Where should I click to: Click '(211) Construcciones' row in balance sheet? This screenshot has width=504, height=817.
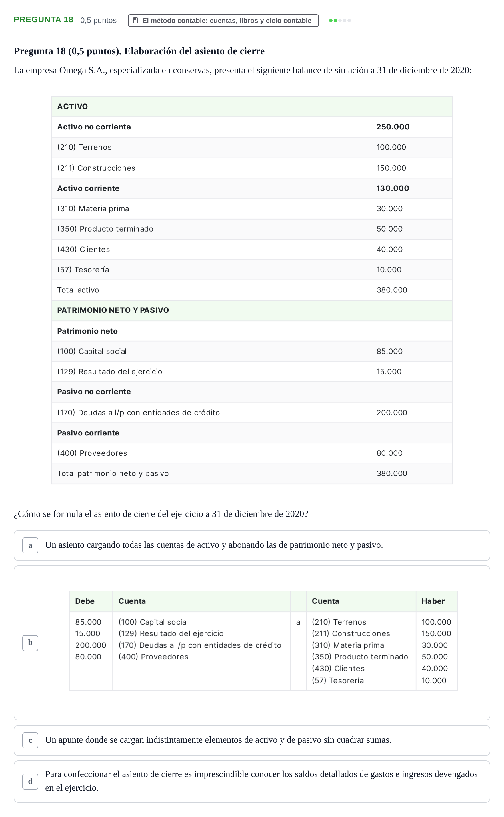pyautogui.click(x=252, y=168)
